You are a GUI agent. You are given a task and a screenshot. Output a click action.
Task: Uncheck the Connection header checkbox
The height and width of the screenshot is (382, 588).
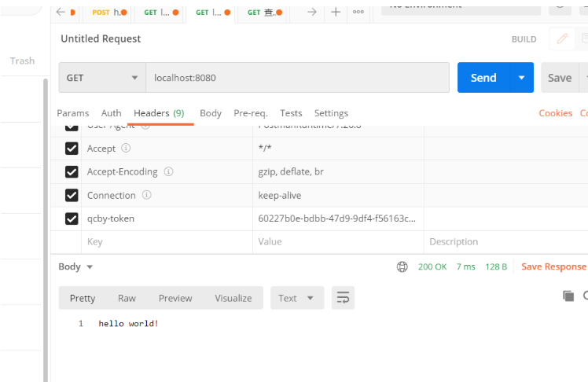pos(72,195)
